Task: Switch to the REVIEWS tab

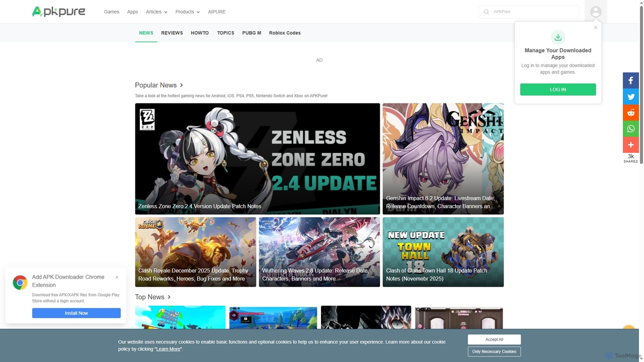Action: 172,33
